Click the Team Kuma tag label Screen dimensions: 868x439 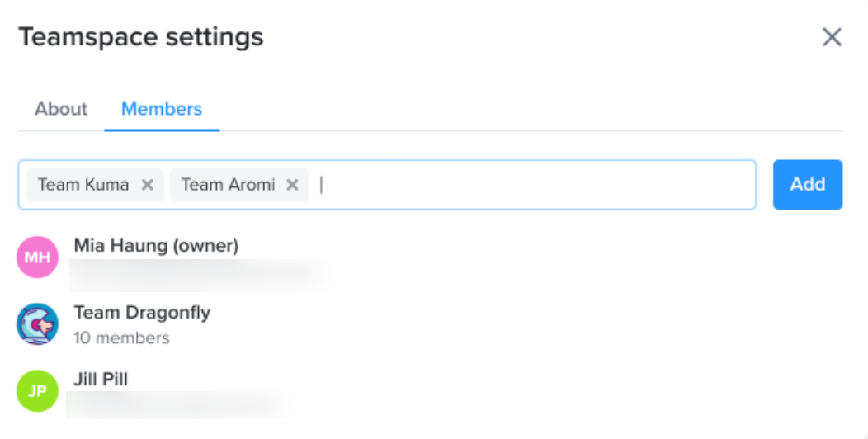83,184
